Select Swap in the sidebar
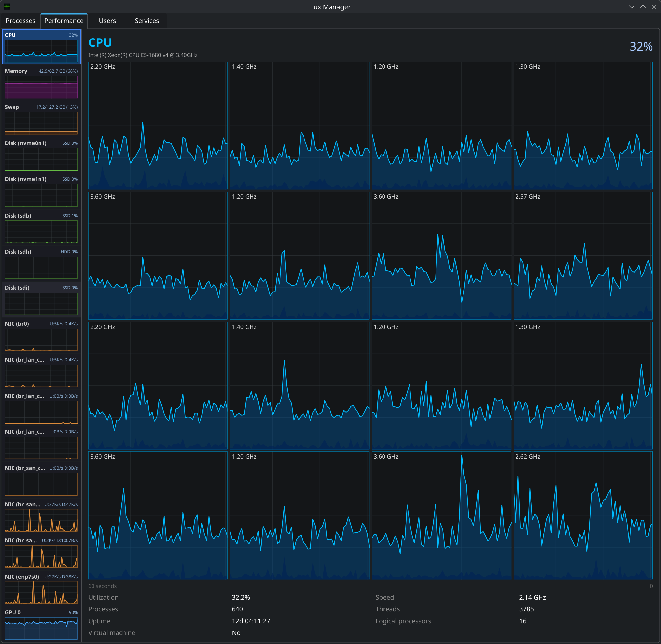 (x=41, y=119)
